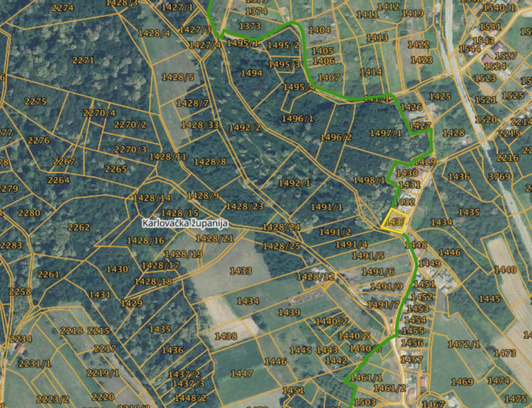
Task: Choose parcel 1461/1
Action: pos(367,378)
